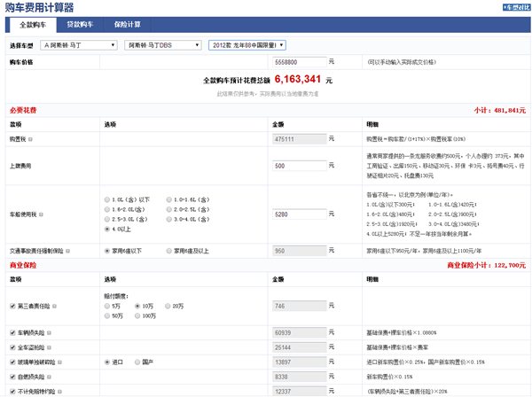Click the 上牌费用 amount field 500
This screenshot has width=532, height=397.
pyautogui.click(x=300, y=166)
